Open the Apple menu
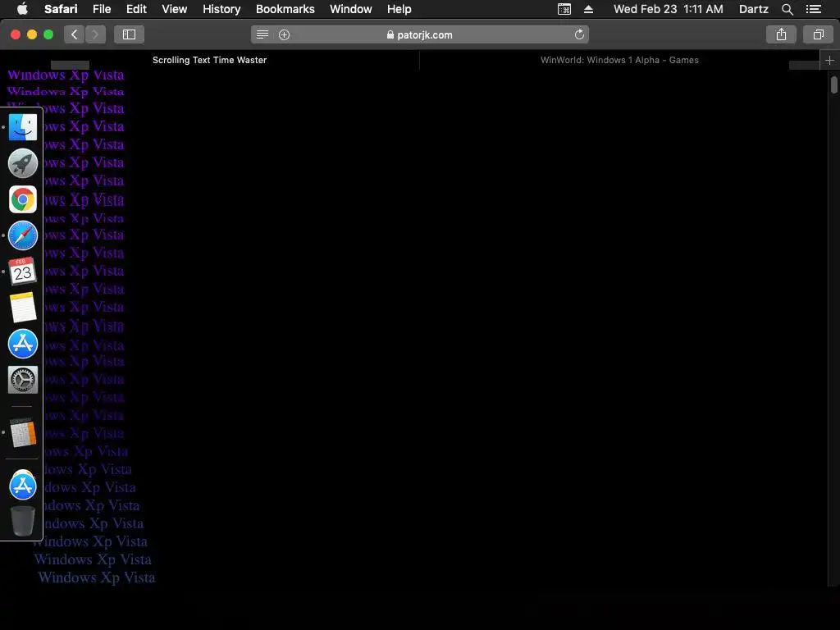 [x=22, y=9]
